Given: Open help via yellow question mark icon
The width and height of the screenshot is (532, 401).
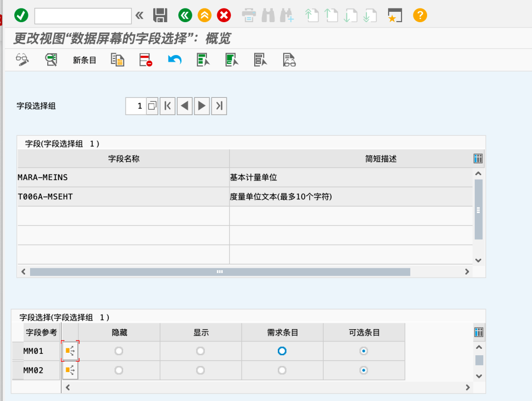Looking at the screenshot, I should coord(420,15).
